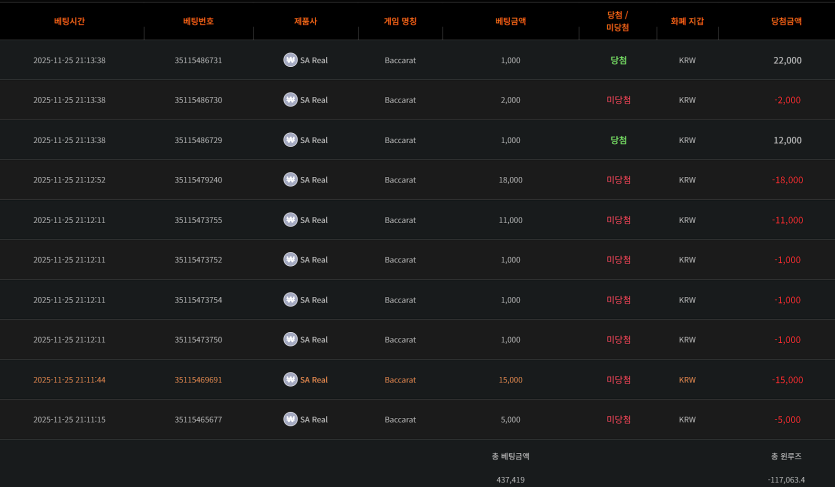
Task: Click the 베팅번호 column header
Action: coord(198,20)
